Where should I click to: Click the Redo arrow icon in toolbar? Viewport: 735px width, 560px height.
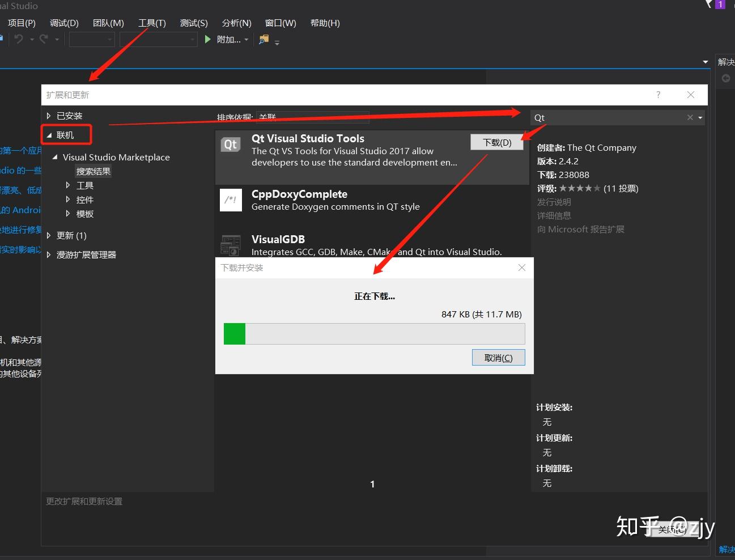(44, 39)
